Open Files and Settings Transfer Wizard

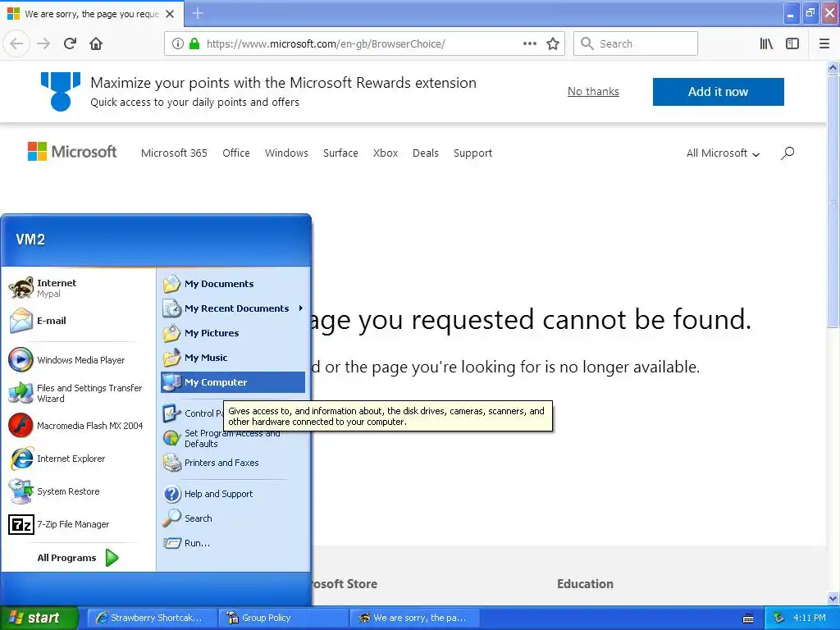point(78,393)
